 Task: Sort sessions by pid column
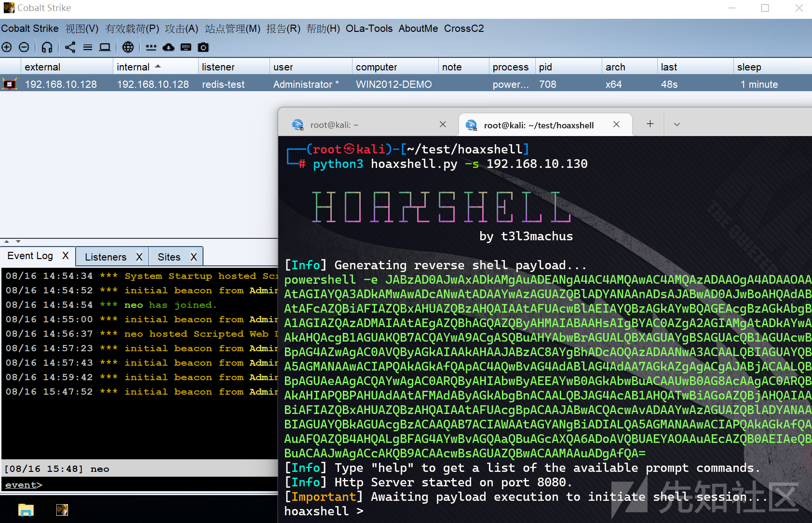[x=568, y=67]
